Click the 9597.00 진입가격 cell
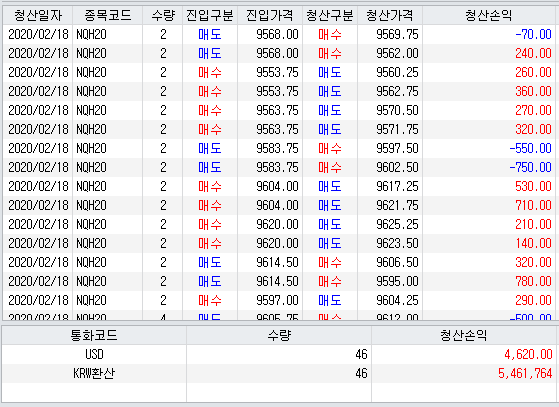 (270, 300)
